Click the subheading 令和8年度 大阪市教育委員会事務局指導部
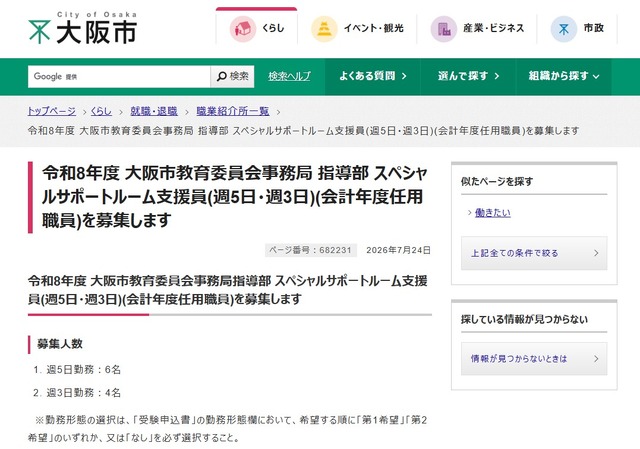This screenshot has height=449, width=640. click(x=228, y=290)
